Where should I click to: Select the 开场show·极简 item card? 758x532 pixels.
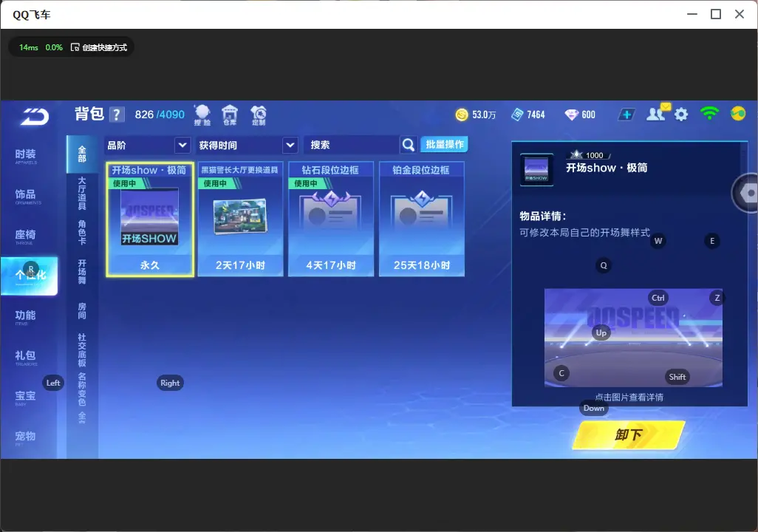(x=150, y=219)
